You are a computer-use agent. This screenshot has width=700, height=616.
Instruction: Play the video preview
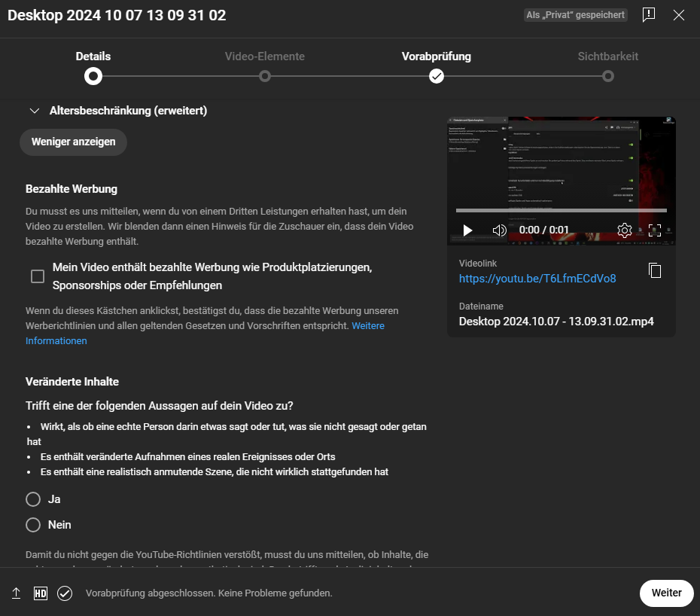[x=467, y=230]
